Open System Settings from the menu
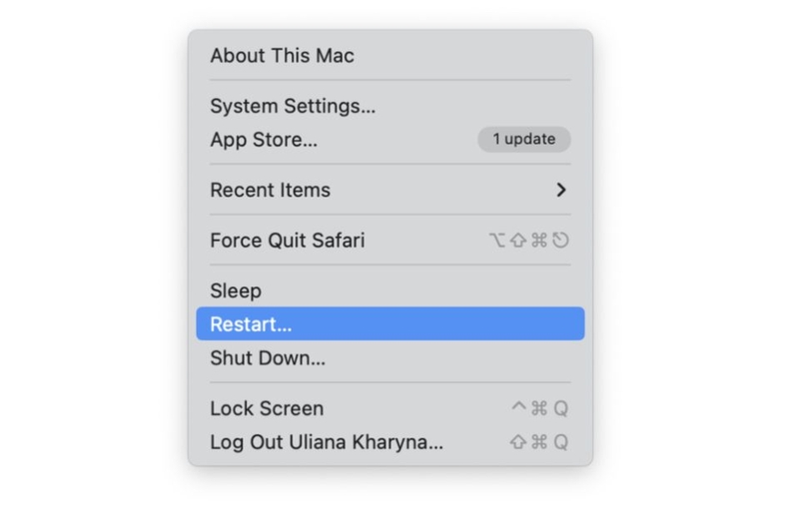The image size is (799, 532). [x=293, y=106]
